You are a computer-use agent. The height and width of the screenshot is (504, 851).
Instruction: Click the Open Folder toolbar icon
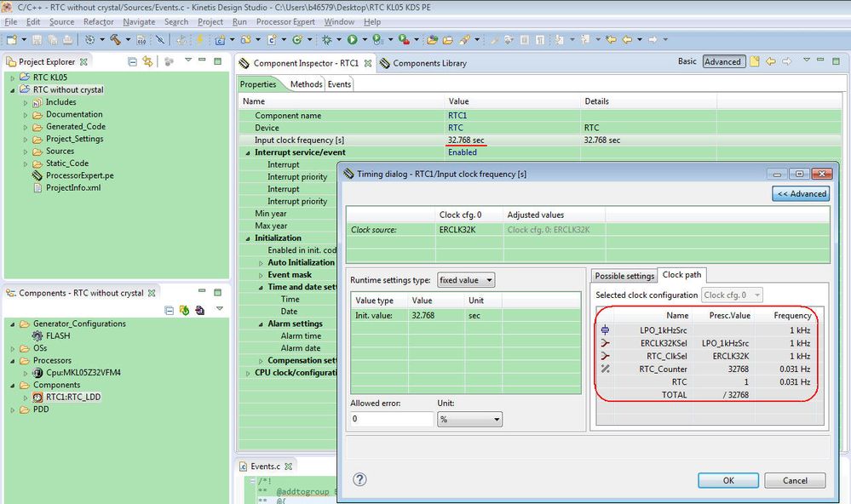[448, 40]
